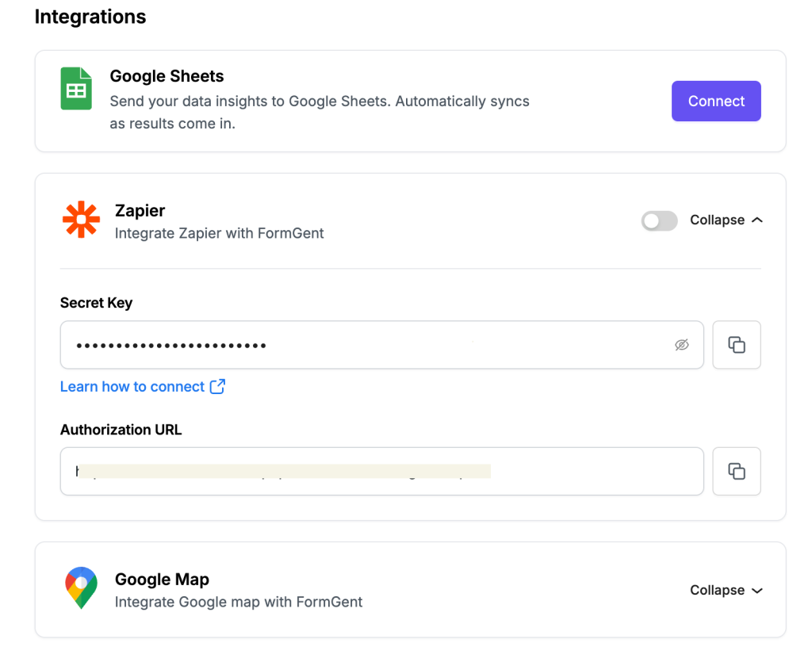Connect Google Sheets integration

pos(716,101)
